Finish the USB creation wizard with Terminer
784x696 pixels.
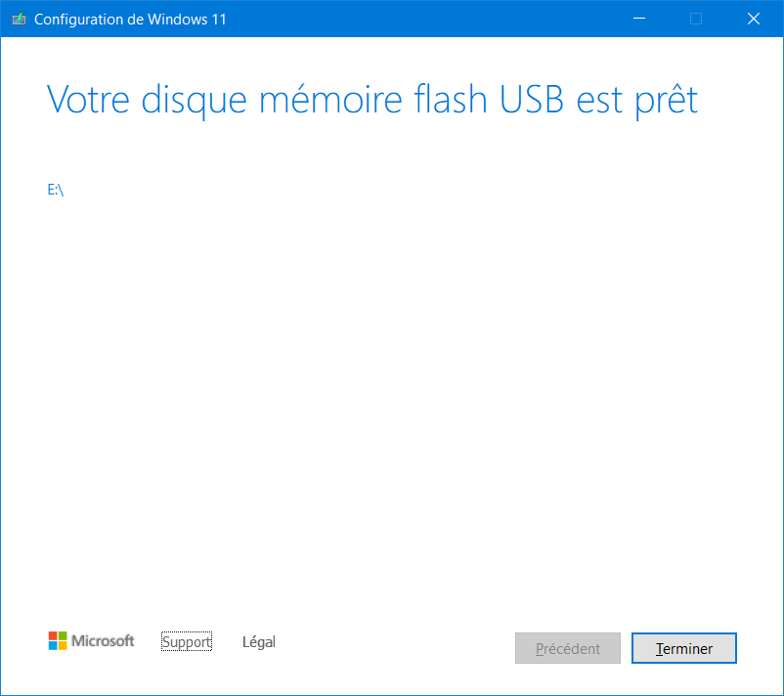coord(684,648)
